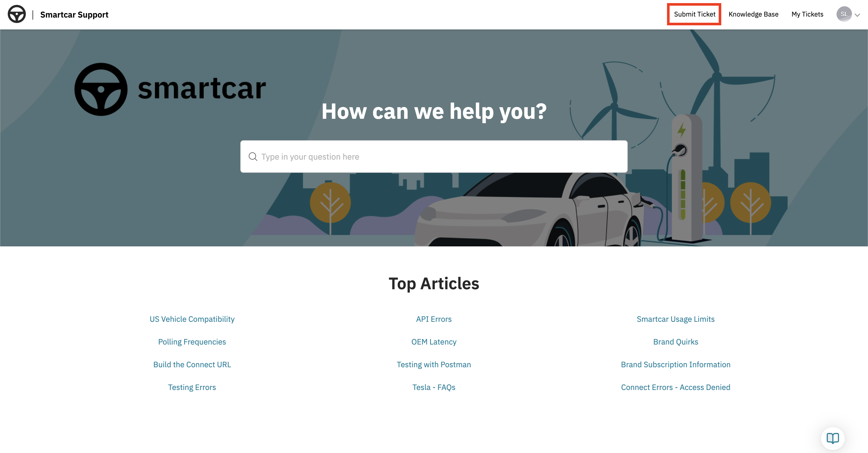Image resolution: width=868 pixels, height=453 pixels.
Task: Click the SL user avatar
Action: [x=844, y=14]
